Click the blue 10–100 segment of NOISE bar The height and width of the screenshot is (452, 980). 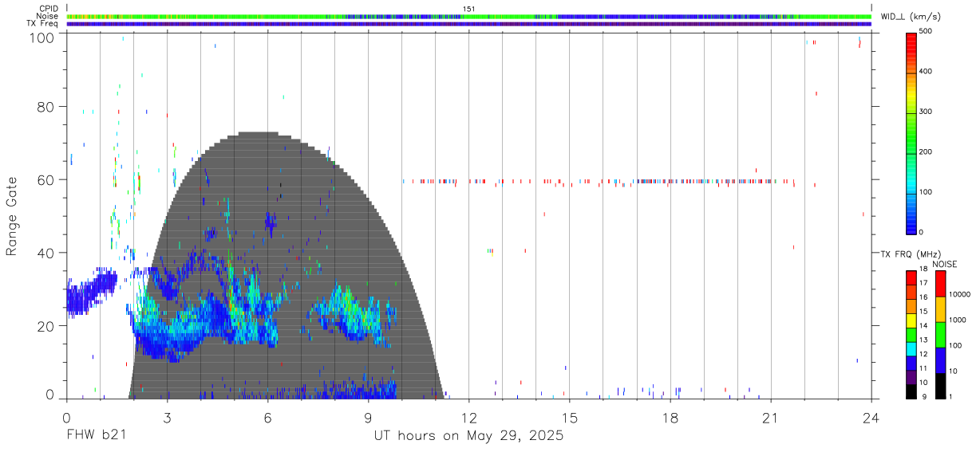click(x=940, y=360)
